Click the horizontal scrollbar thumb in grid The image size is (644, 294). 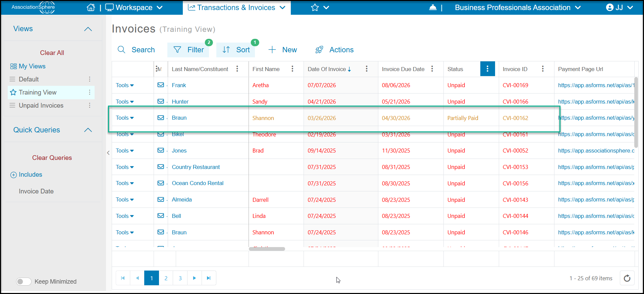coord(267,249)
